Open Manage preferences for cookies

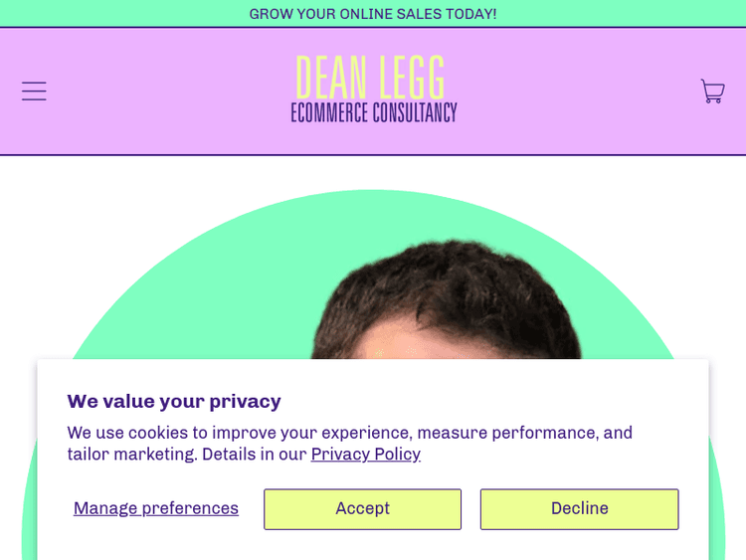coord(156,508)
